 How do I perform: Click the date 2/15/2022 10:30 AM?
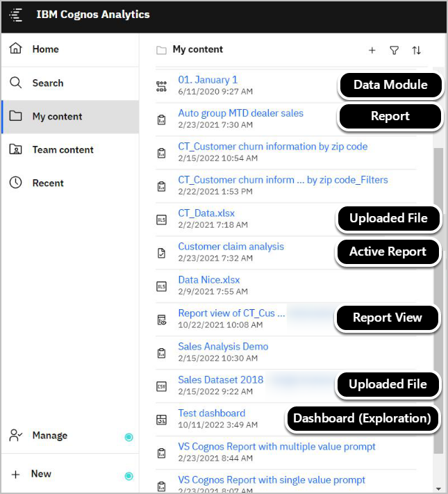pyautogui.click(x=218, y=359)
